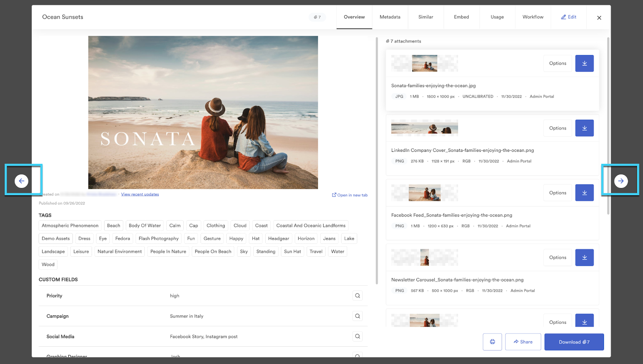The image size is (643, 364).
Task: Select the Body Of Water tag
Action: 145,226
